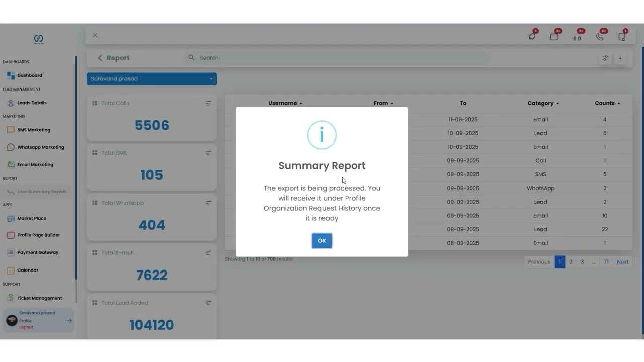Open the document lock icon with badge 1
The image size is (644, 362).
tap(622, 36)
